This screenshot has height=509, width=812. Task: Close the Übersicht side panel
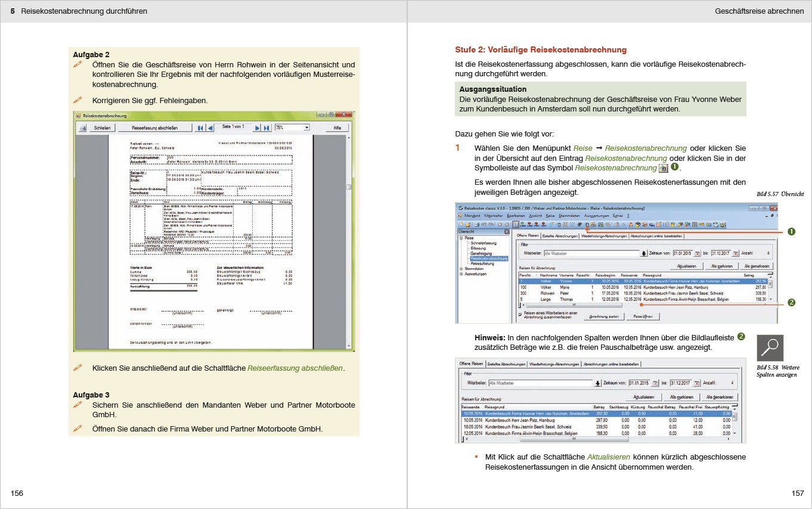point(507,232)
